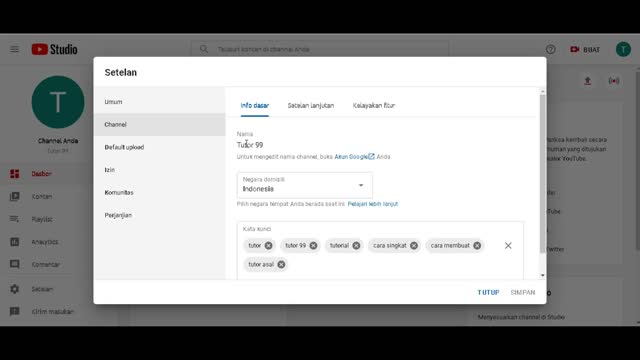Switch to Info dasar tab
Screen dimensions: 640x360
255,106
